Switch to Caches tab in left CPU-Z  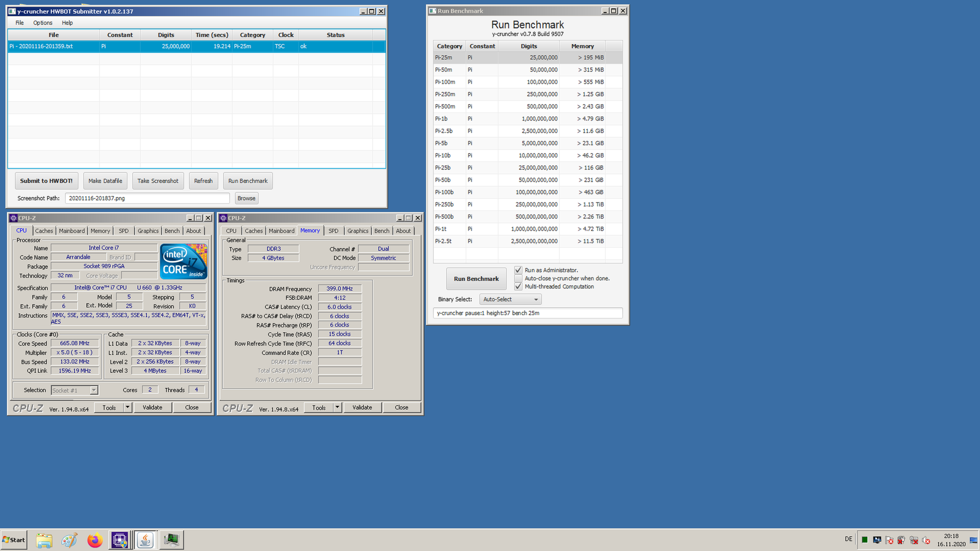(44, 231)
